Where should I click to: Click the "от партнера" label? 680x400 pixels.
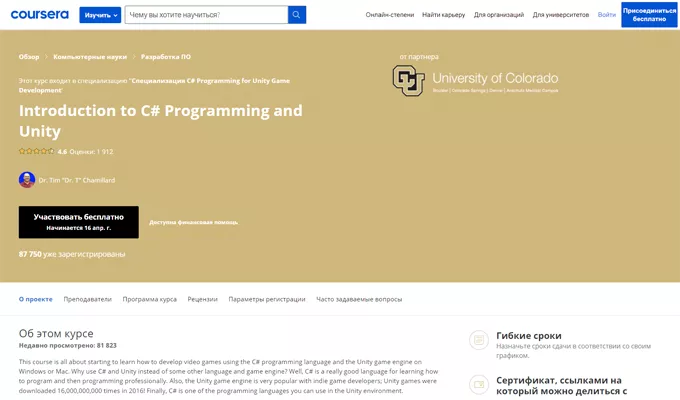pyautogui.click(x=419, y=57)
